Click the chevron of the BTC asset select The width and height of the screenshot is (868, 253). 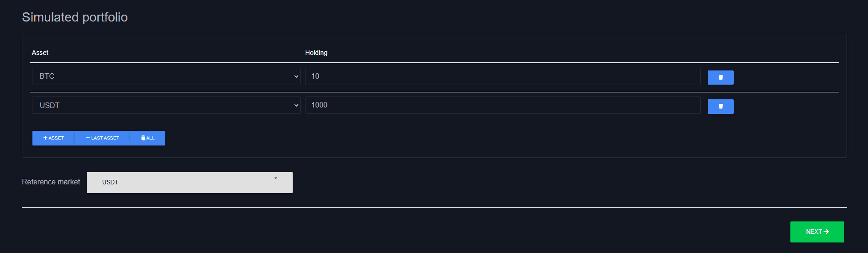(x=296, y=76)
